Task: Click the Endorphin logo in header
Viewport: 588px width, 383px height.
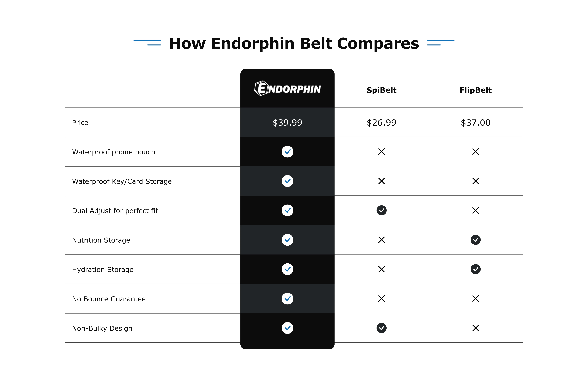Action: (287, 89)
